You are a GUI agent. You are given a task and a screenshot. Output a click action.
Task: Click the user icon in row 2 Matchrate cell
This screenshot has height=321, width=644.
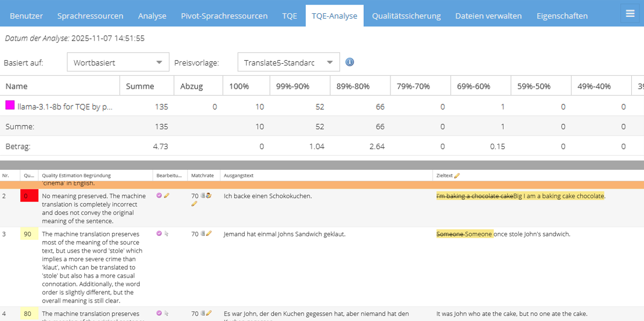(x=208, y=196)
